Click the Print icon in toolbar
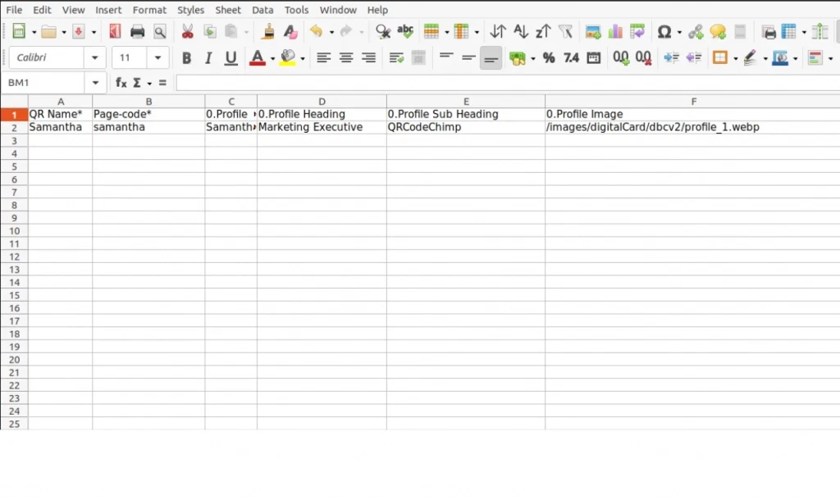Viewport: 840px width, 504px height. pyautogui.click(x=137, y=32)
